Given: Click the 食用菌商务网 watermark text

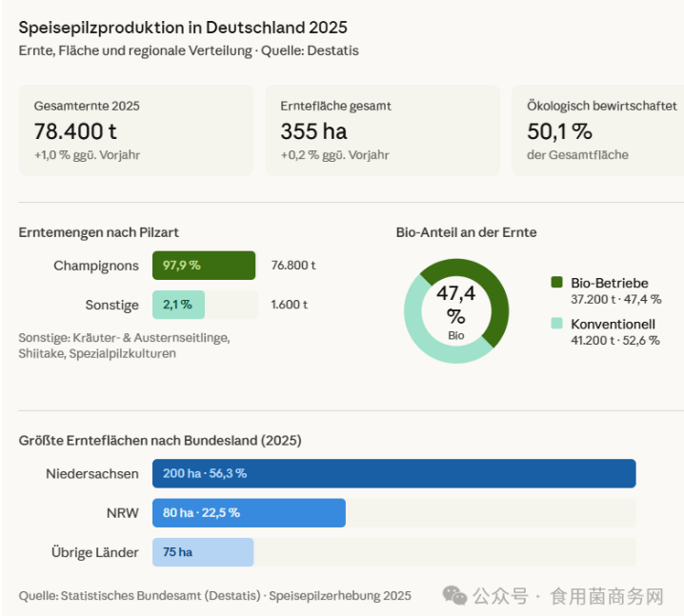Looking at the screenshot, I should tap(607, 596).
